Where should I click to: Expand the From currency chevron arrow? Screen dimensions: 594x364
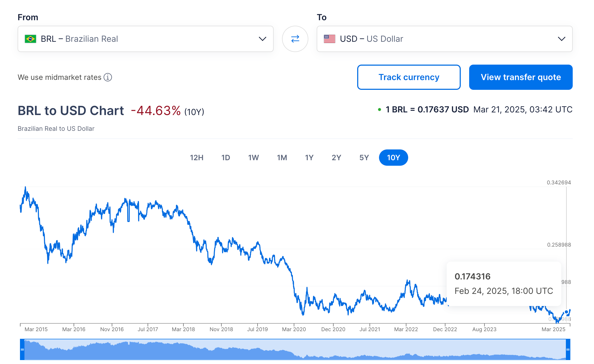click(x=263, y=39)
